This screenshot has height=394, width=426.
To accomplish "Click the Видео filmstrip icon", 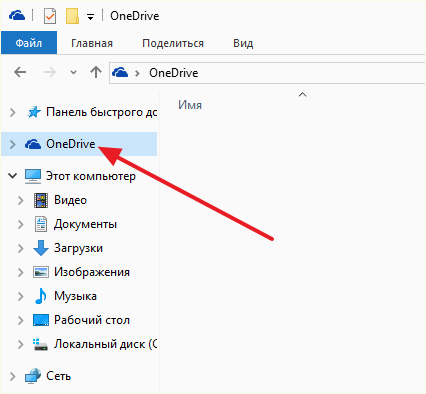I will (x=41, y=200).
